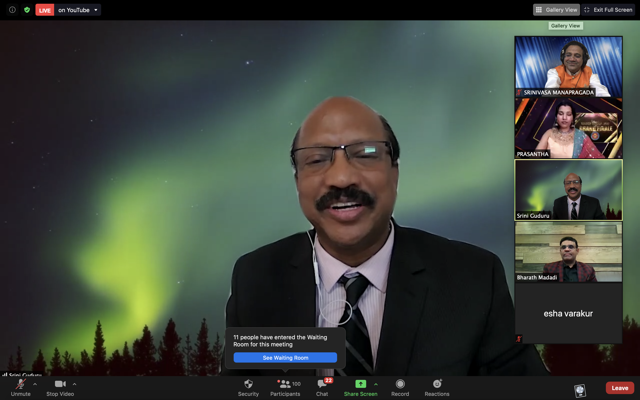The width and height of the screenshot is (640, 400).
Task: Expand share options arrow next to Share Screen
Action: 376,384
